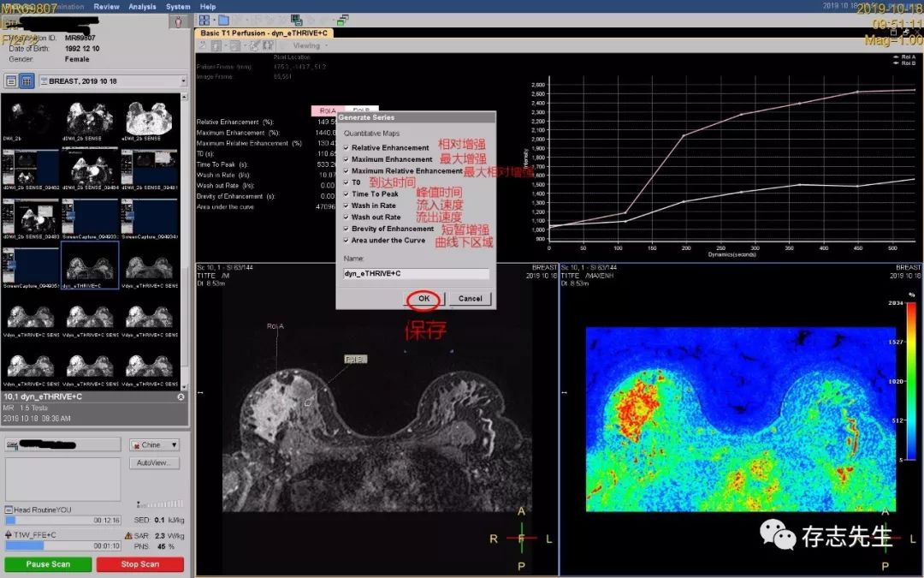Uncheck the Relative Enhancement checkbox

[x=346, y=148]
